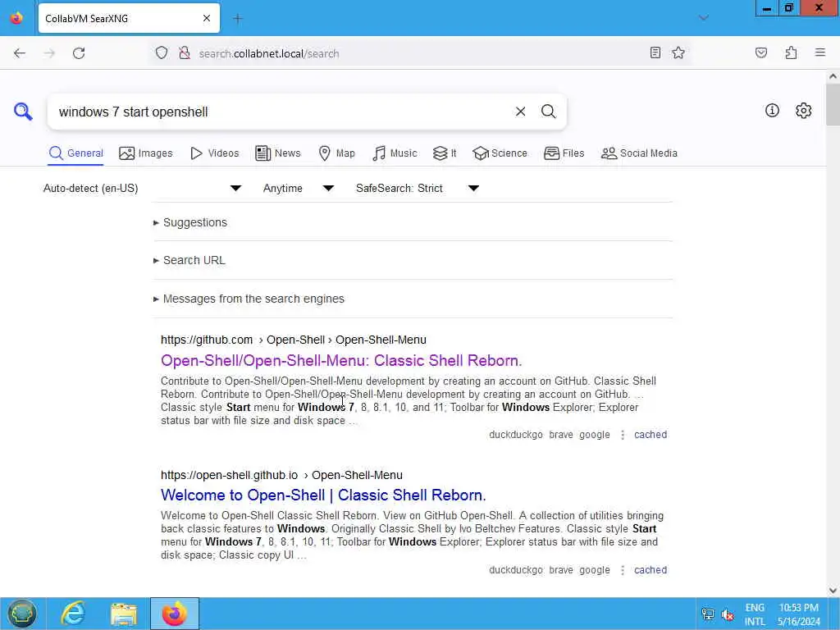The width and height of the screenshot is (840, 630).
Task: Switch to IT category
Action: click(445, 153)
